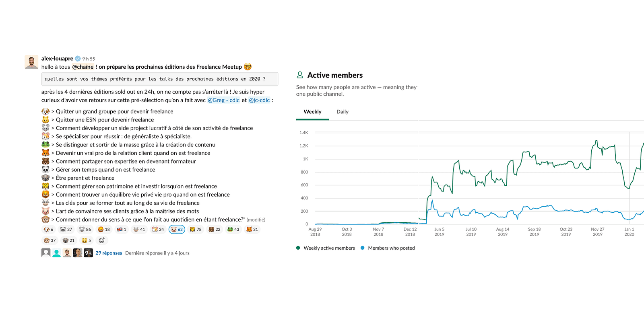Open the alex-louapre username link
Viewport: 644px width, 316px height.
pos(57,59)
